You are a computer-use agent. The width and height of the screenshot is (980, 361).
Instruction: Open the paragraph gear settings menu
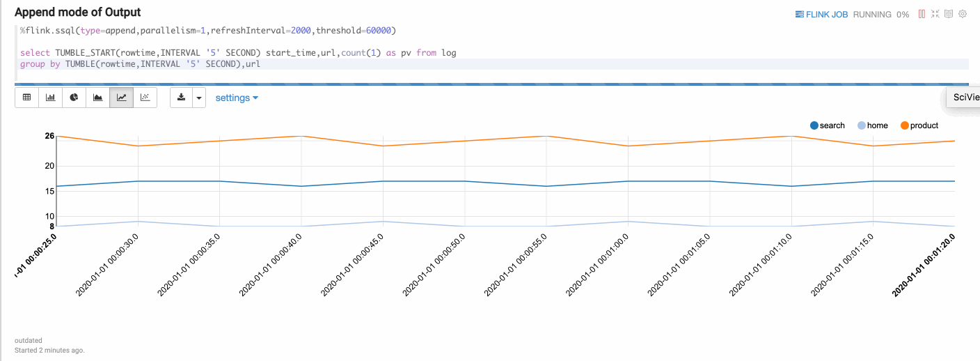pyautogui.click(x=963, y=14)
